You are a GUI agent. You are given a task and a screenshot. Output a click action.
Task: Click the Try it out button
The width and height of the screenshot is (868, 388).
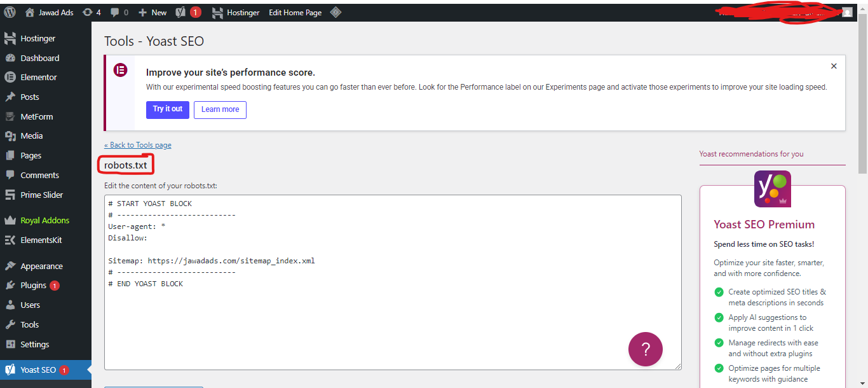point(168,109)
